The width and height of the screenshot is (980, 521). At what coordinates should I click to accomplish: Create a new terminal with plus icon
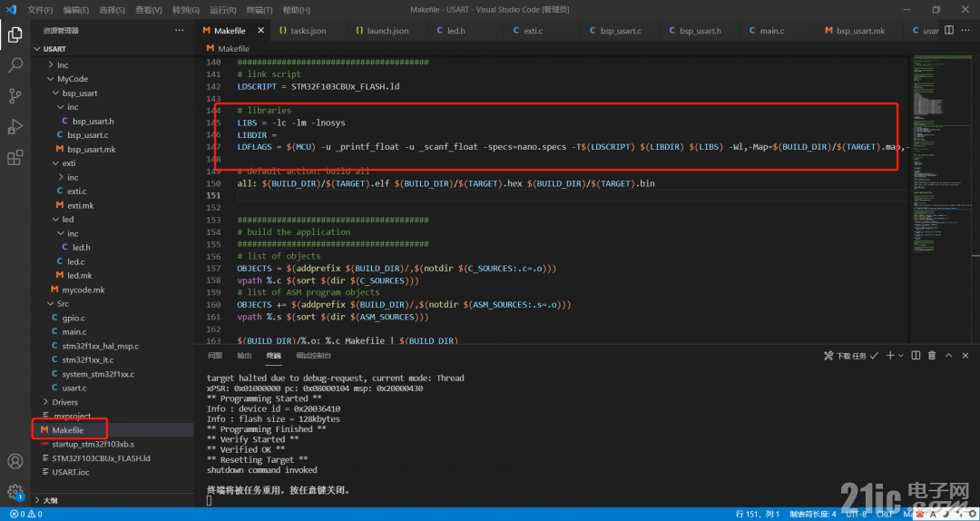tap(888, 355)
